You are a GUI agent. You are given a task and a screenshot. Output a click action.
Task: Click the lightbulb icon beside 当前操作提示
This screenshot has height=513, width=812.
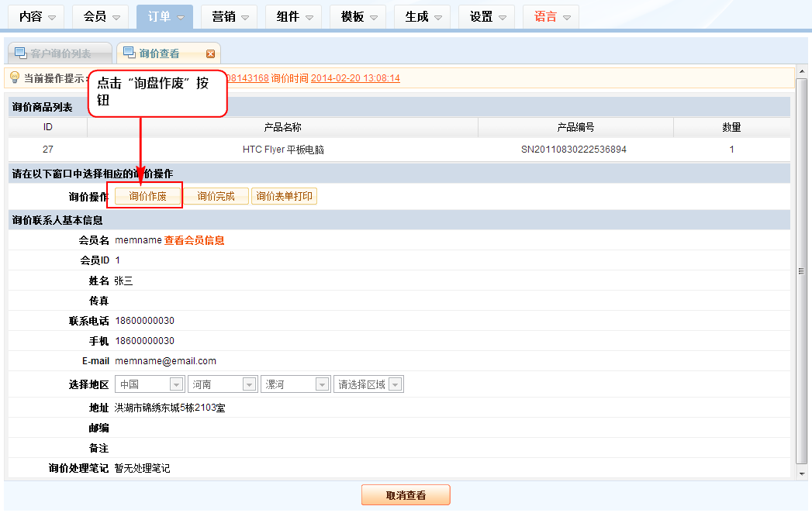tap(14, 77)
